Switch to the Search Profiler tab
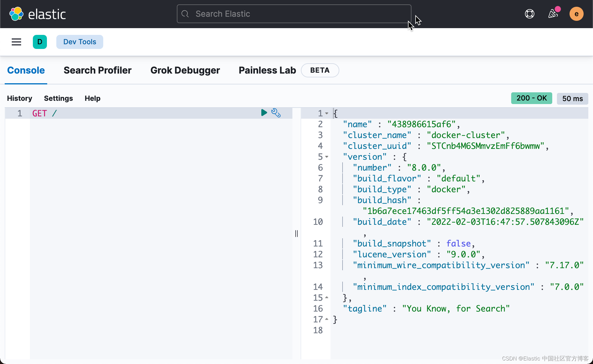Viewport: 593px width, 364px height. 97,70
